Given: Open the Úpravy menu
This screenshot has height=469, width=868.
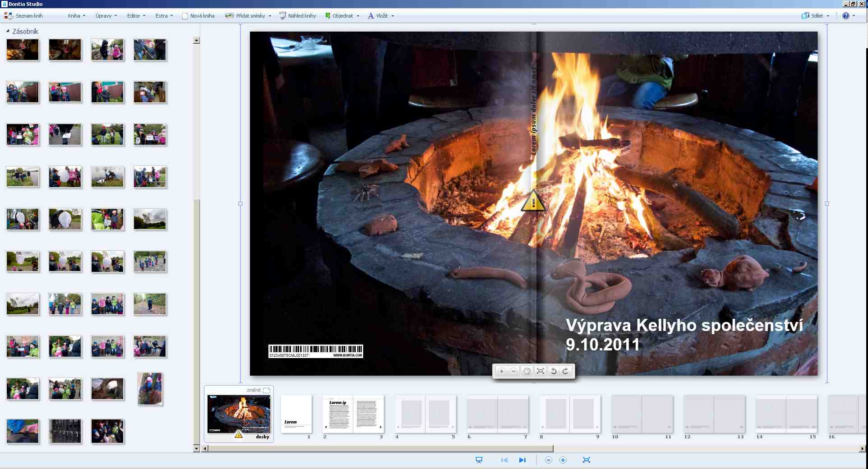Looking at the screenshot, I should point(106,16).
